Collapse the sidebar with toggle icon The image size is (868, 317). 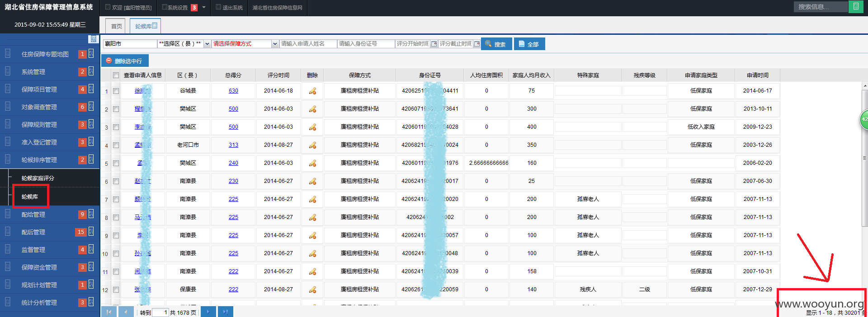(94, 39)
